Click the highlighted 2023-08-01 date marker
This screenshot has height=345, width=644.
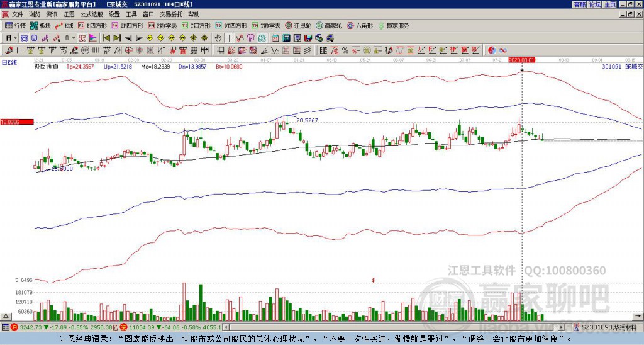pos(521,60)
